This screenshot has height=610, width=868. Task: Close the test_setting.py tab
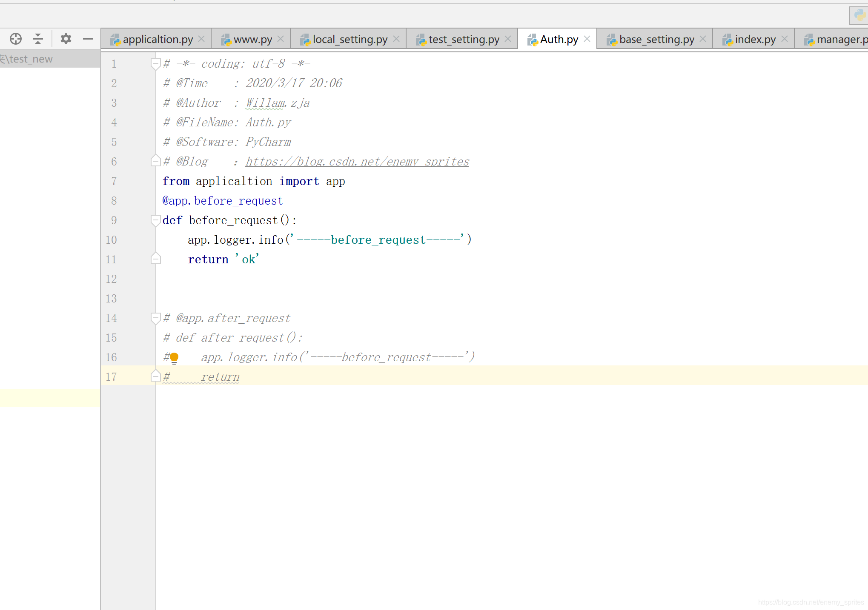[508, 39]
